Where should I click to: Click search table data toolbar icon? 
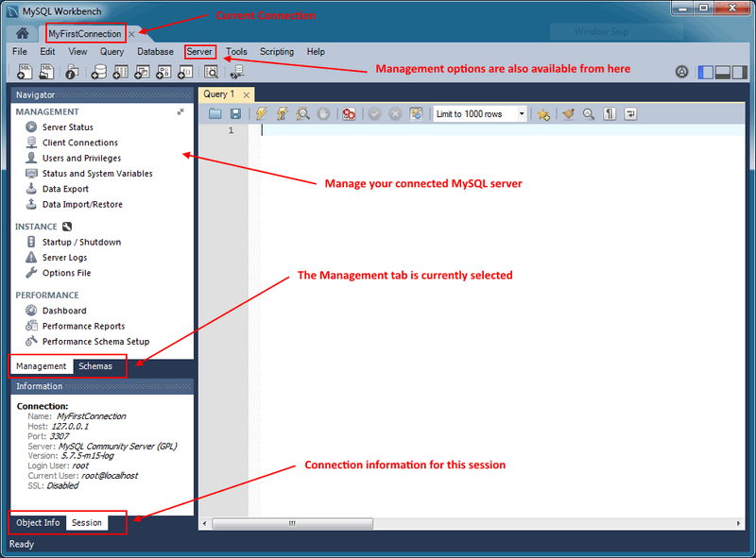211,72
